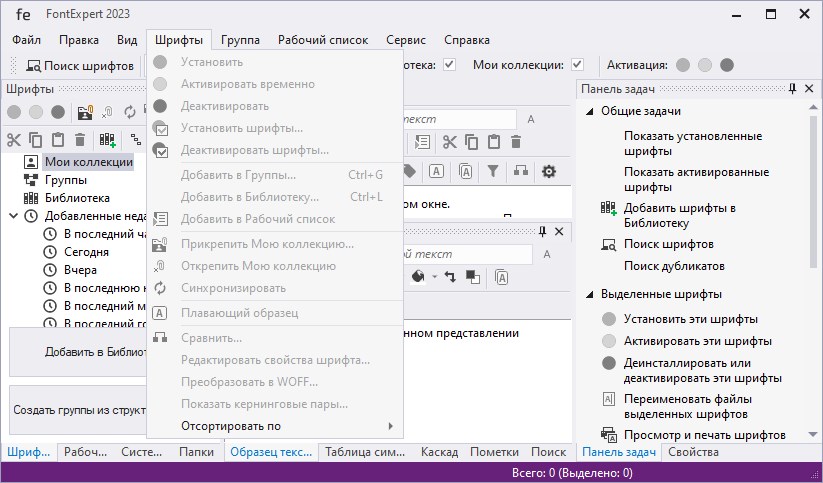Select Библиотека in the fonts tree
823x483 pixels.
[77, 198]
